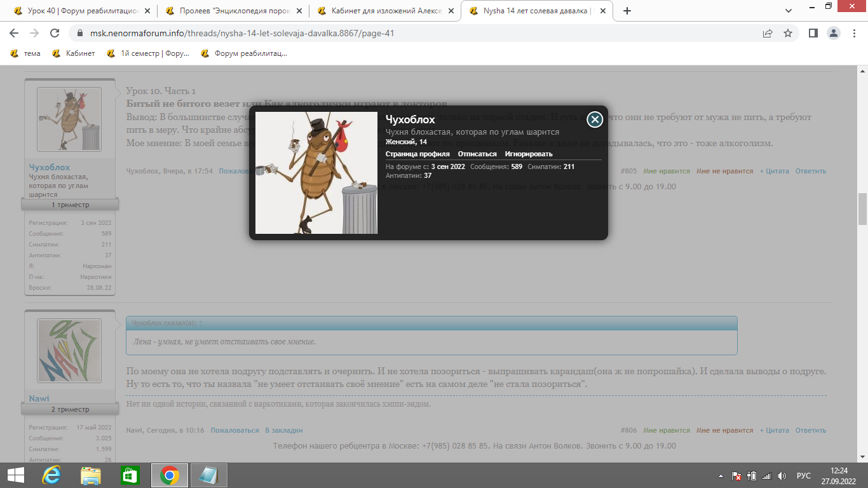Screen dimensions: 868x488
Task: Open a new browser tab
Action: [x=627, y=11]
